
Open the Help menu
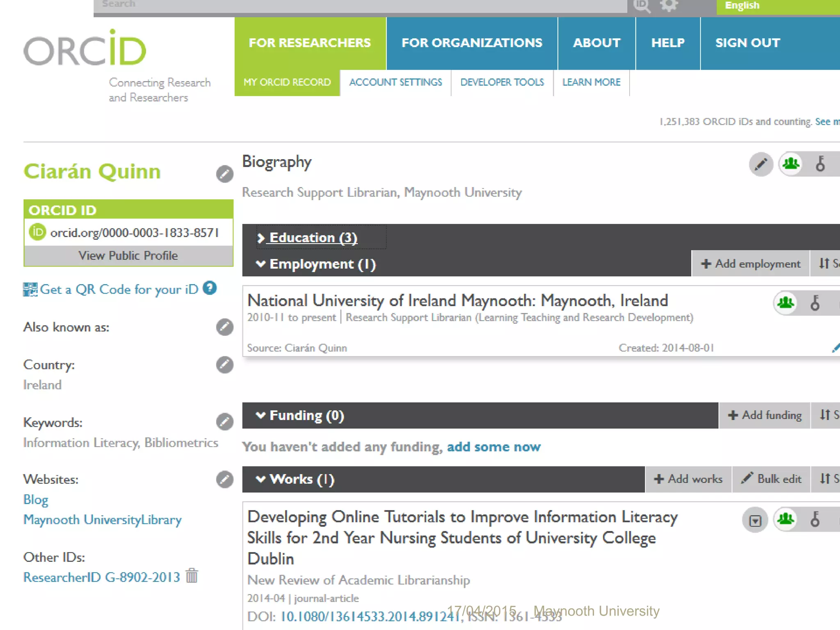coord(668,43)
